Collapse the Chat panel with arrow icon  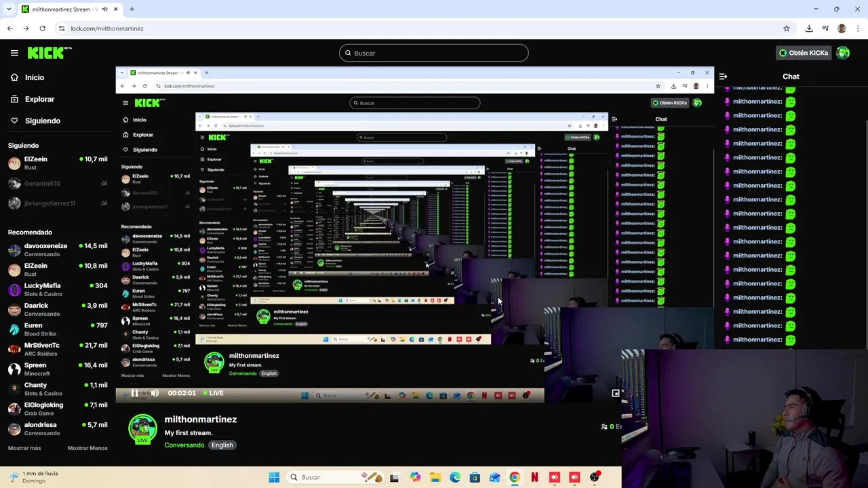pos(723,77)
